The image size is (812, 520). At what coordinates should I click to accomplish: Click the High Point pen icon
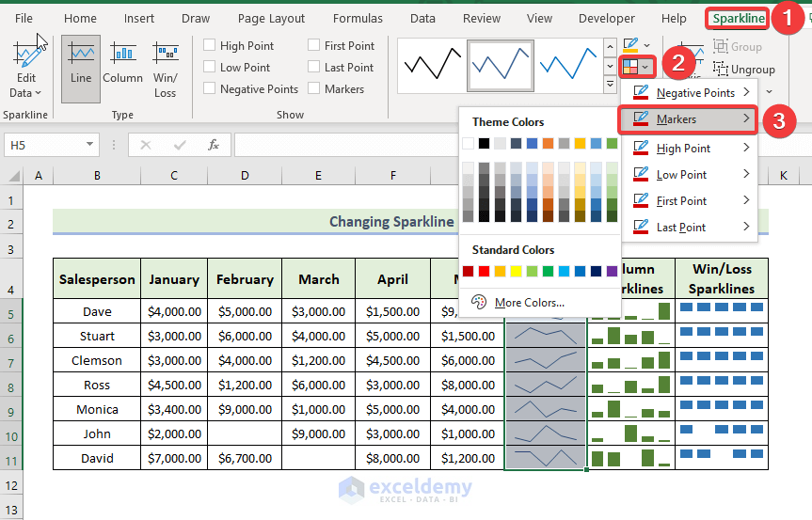tap(641, 149)
